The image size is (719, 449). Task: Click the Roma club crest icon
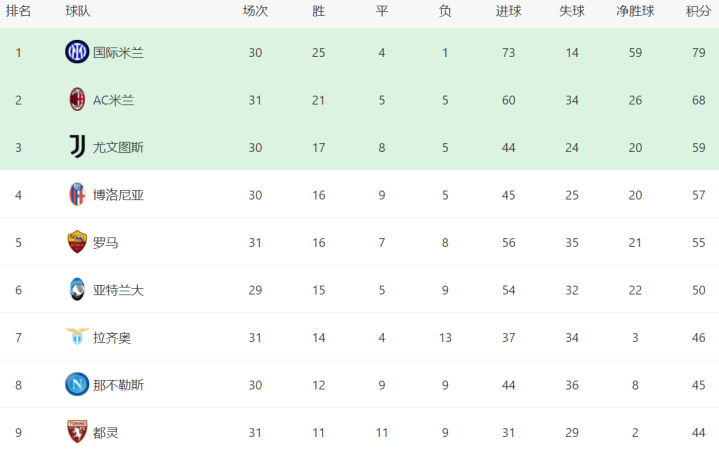click(x=77, y=242)
